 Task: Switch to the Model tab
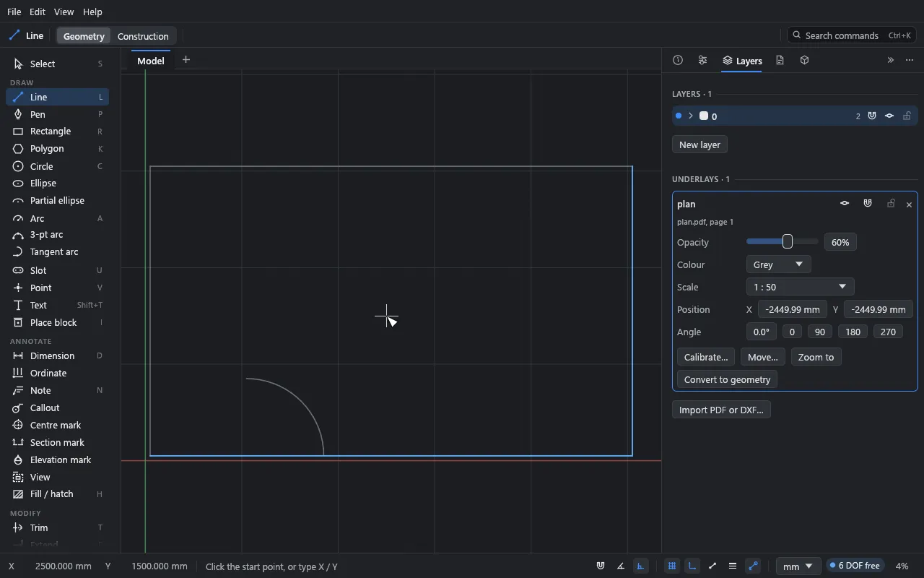tap(151, 61)
